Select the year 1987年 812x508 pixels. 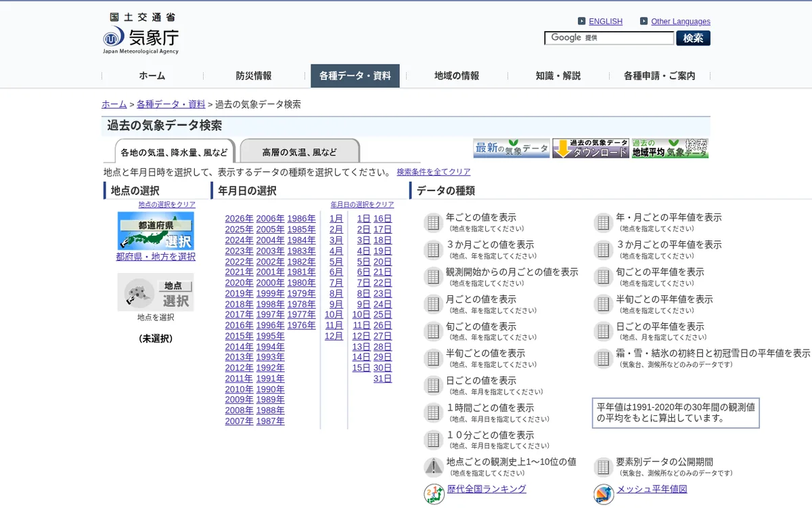[271, 421]
